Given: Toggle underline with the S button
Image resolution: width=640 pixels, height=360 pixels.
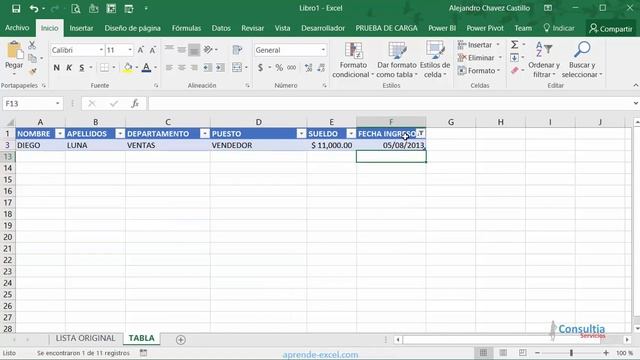Looking at the screenshot, I should 82,68.
